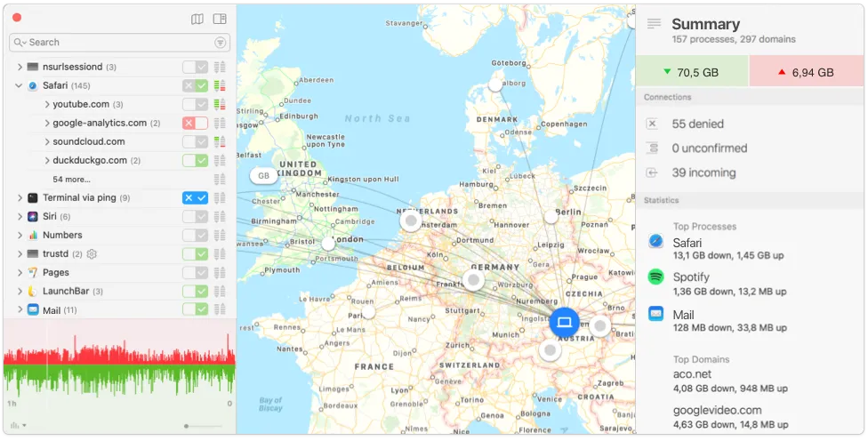868x441 pixels.
Task: Click the traffic meter for nsurlsessiond
Action: (220, 67)
